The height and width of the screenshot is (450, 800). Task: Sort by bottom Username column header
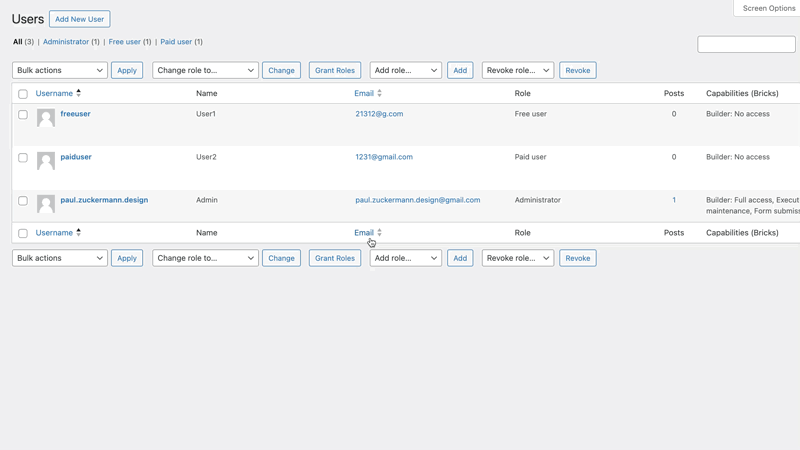(54, 233)
